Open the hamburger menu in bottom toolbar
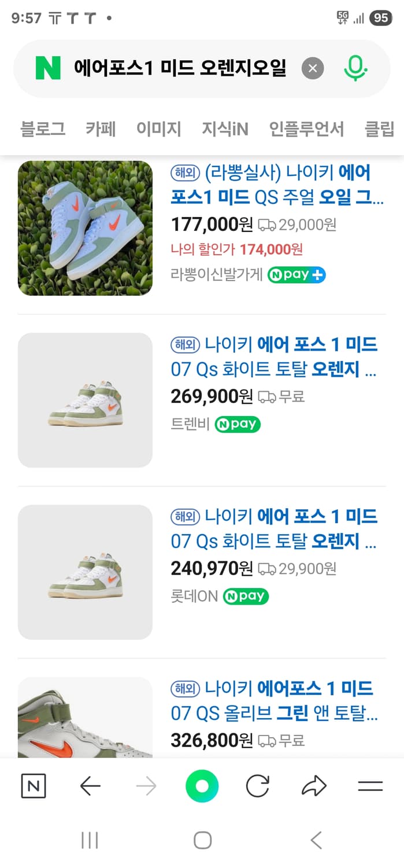Viewport: 404px width, 868px height. pos(370,786)
